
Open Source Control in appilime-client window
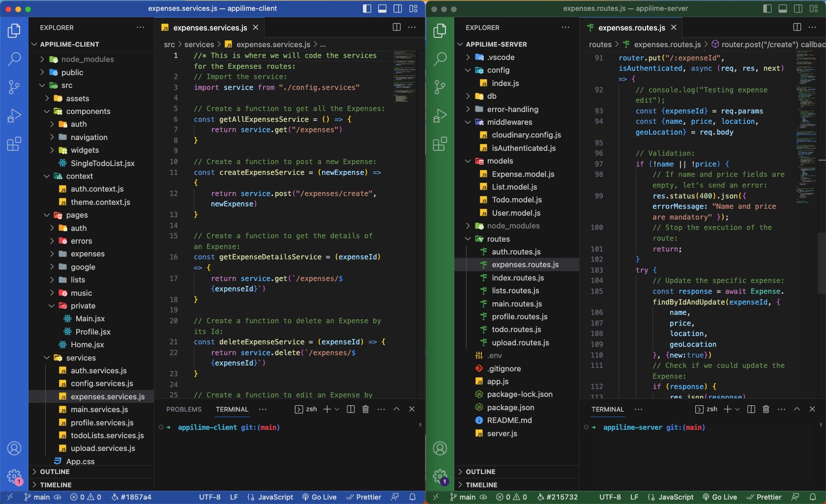click(x=14, y=87)
